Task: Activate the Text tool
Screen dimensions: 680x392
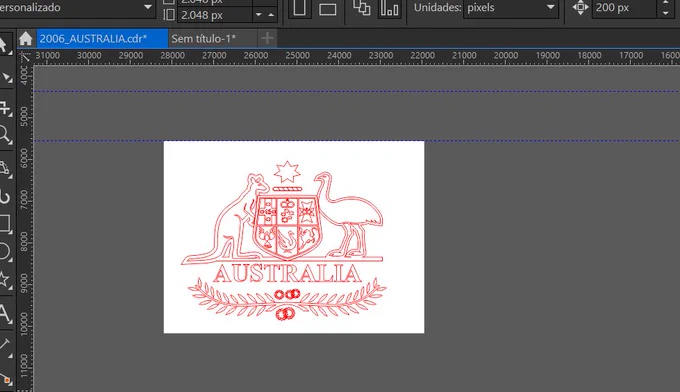Action: [x=5, y=314]
